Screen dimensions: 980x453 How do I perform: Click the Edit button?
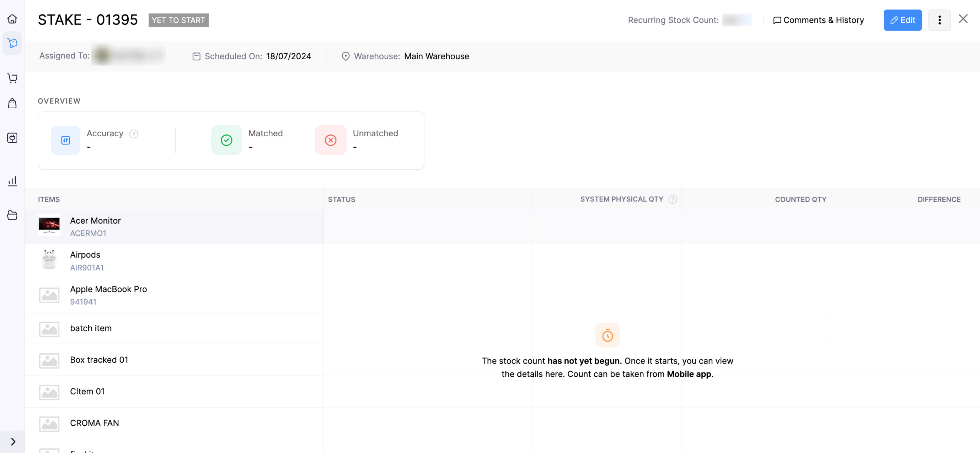click(903, 19)
